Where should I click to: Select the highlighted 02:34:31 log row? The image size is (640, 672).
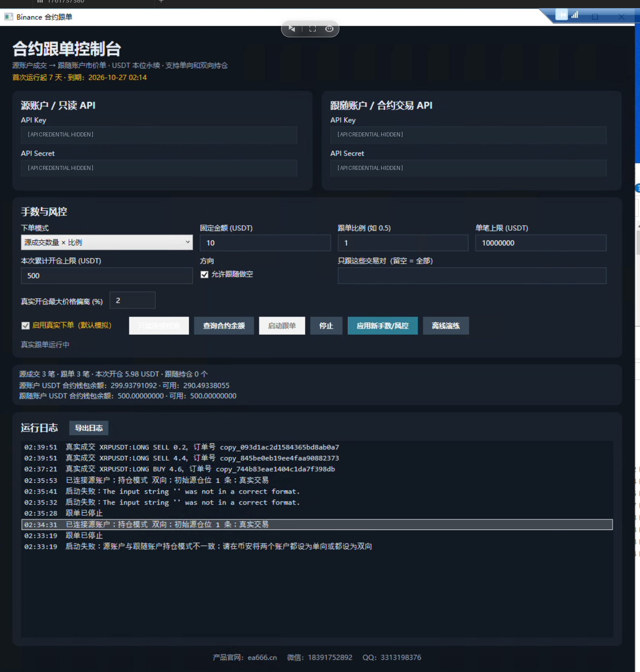click(x=317, y=524)
